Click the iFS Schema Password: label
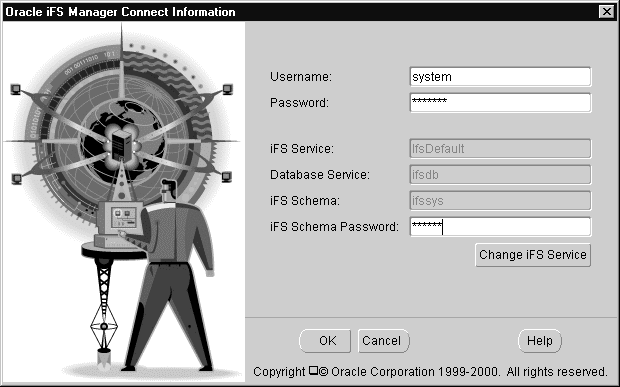Viewport: 620px width, 387px height. tap(335, 227)
